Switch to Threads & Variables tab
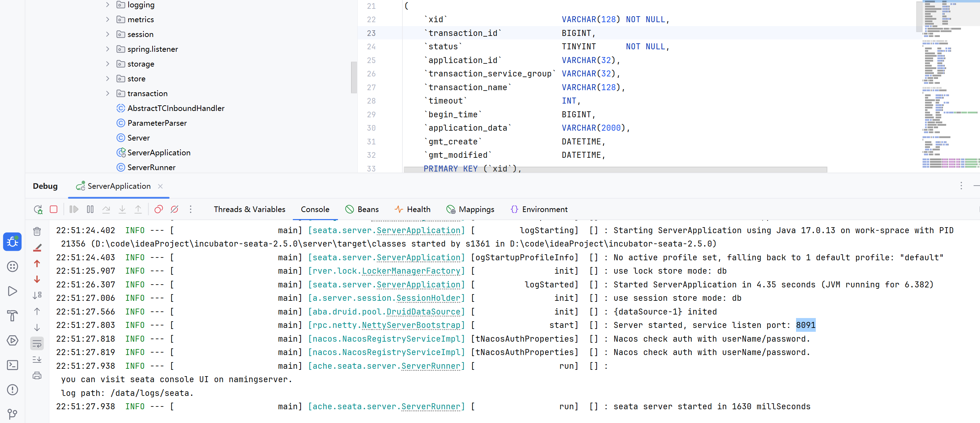 coord(249,209)
